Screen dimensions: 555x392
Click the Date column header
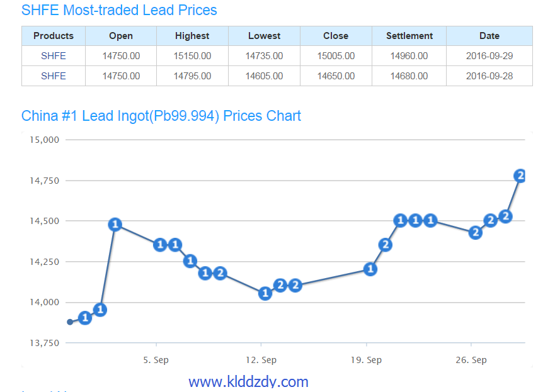coord(489,36)
